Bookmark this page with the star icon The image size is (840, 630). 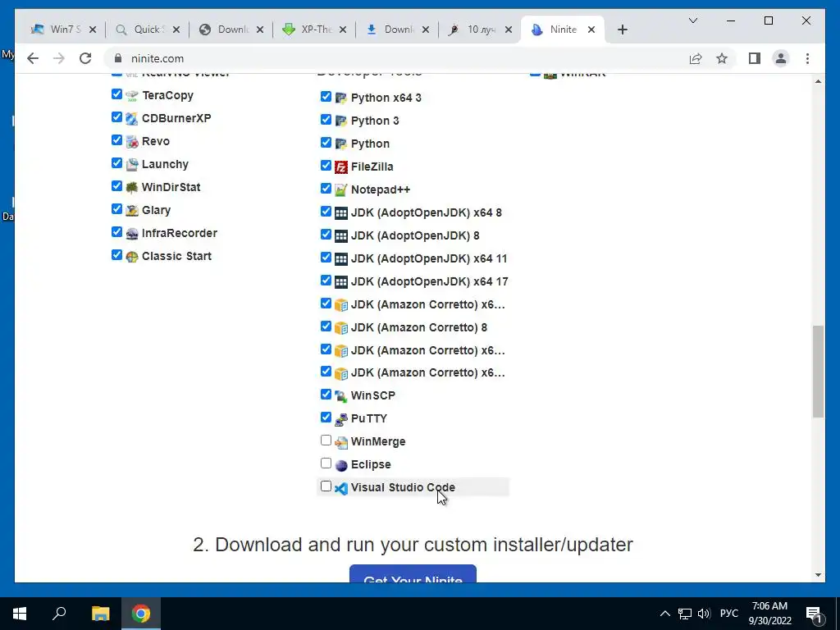point(722,58)
